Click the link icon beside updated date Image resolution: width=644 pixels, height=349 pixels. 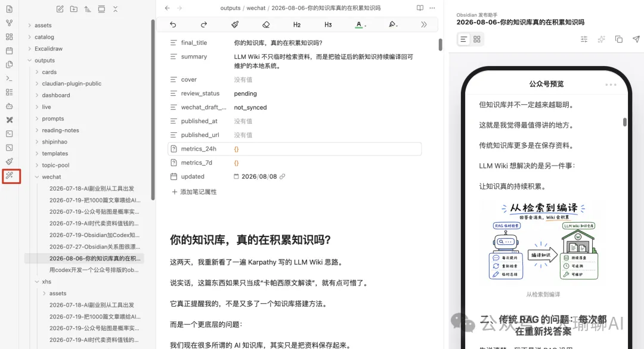(283, 177)
